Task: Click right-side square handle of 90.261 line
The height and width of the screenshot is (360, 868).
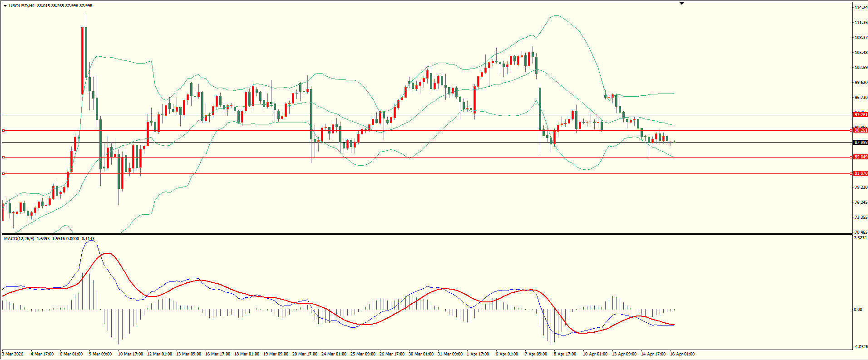Action: [x=851, y=130]
